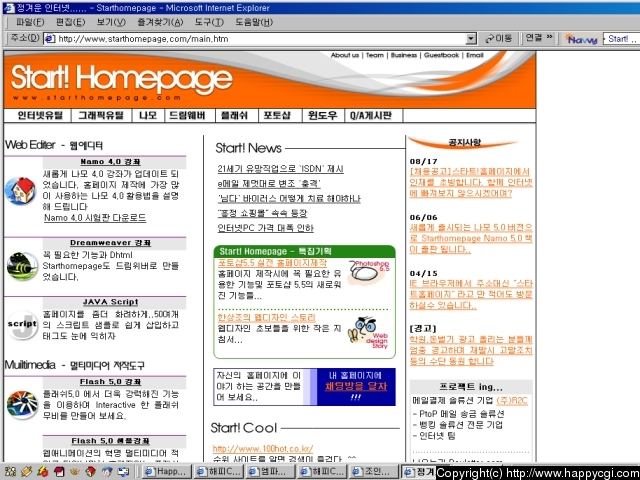Click the Team header link
640x480 pixels.
tap(375, 55)
